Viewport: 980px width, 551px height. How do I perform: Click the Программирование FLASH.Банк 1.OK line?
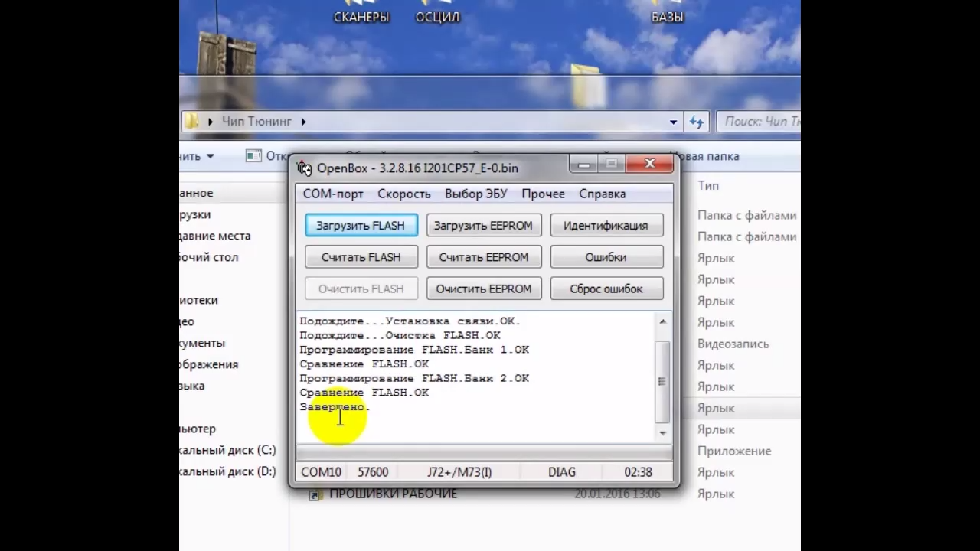414,350
